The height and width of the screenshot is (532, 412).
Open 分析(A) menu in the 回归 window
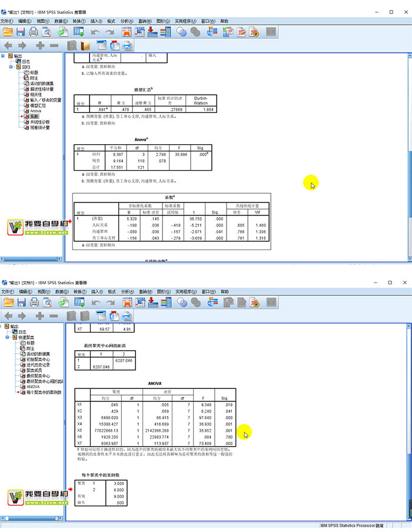point(127,21)
